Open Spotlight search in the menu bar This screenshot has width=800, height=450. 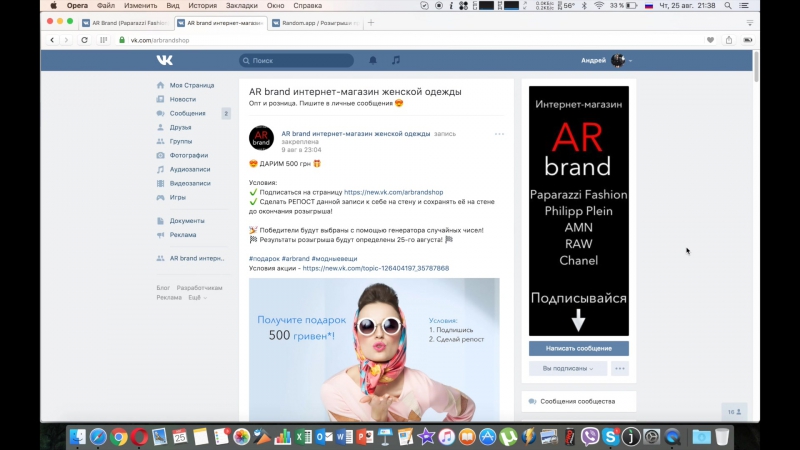click(x=728, y=6)
